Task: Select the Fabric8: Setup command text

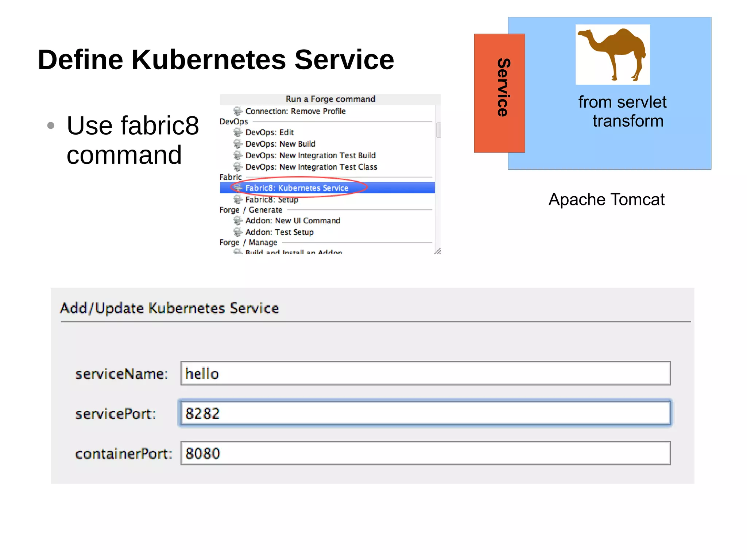Action: click(272, 200)
